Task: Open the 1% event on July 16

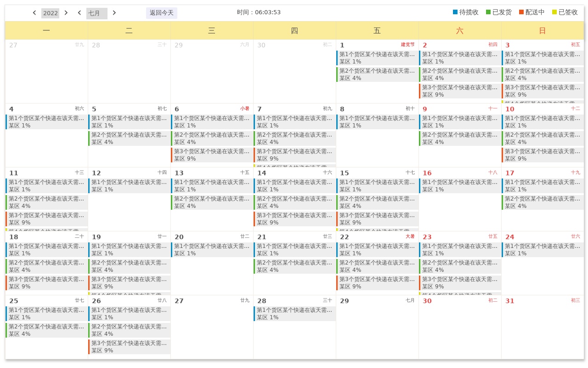Action: [460, 186]
